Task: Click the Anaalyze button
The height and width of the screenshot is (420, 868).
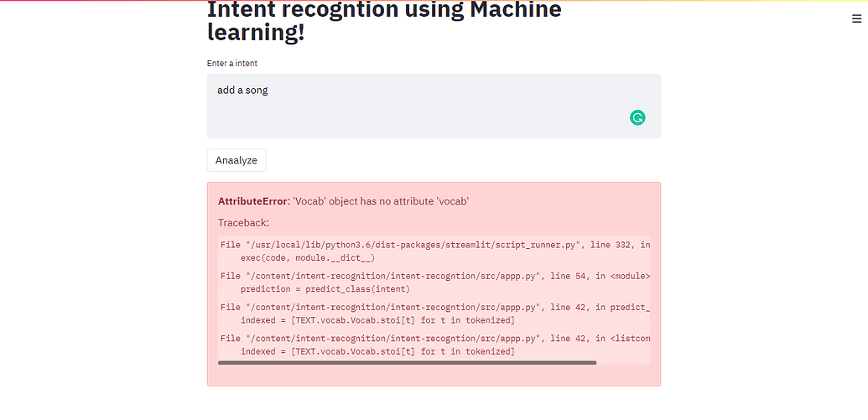Action: tap(236, 160)
